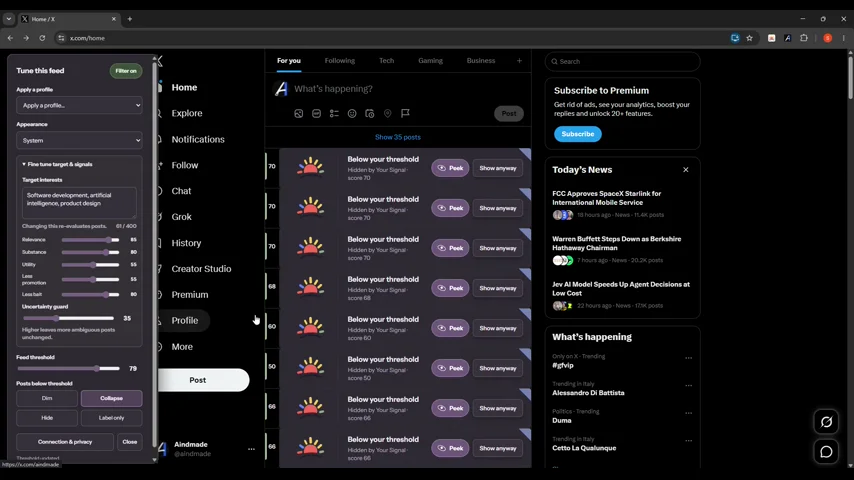Open the emoji picker icon
The image size is (854, 480).
[352, 113]
